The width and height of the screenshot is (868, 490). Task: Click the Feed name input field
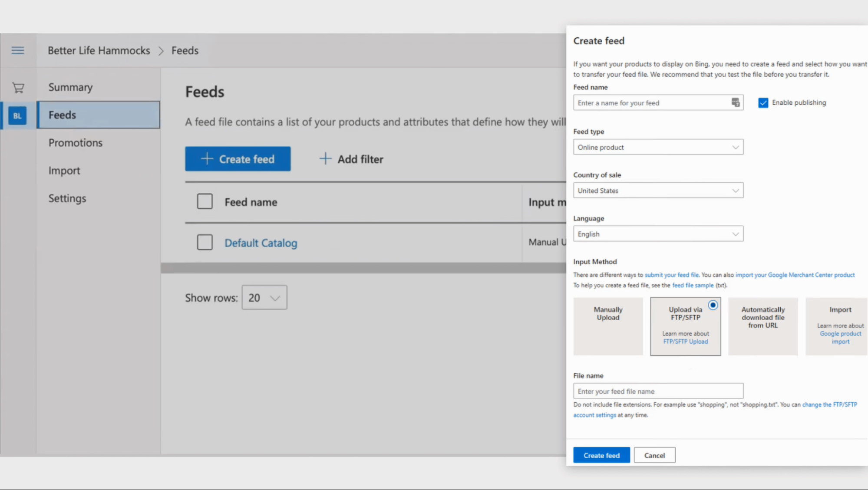[x=658, y=102]
